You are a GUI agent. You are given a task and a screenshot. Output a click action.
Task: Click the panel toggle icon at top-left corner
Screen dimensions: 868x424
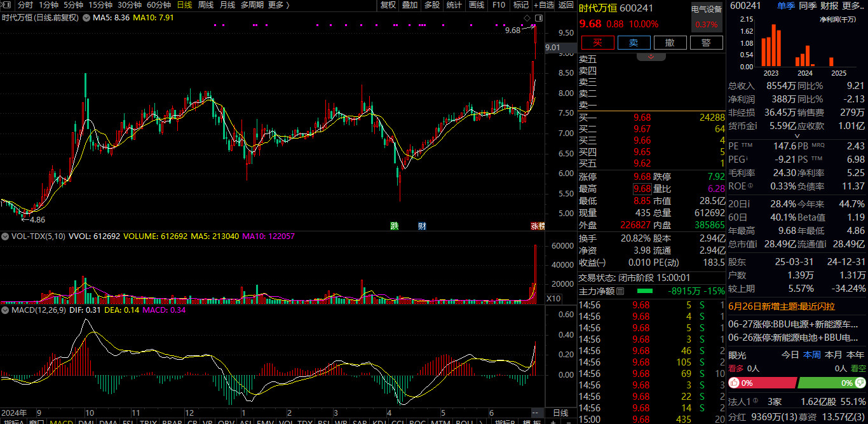click(6, 5)
